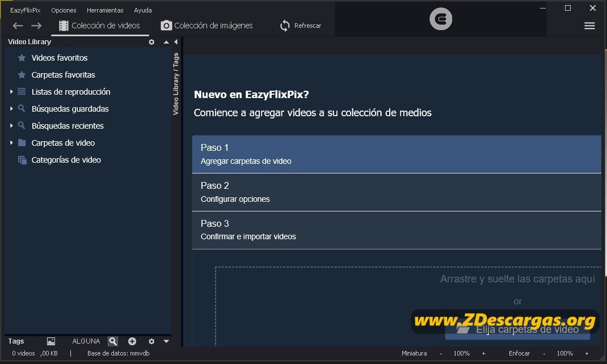Viewport: 607px width, 364px height.
Task: Expand Búsquedas guardadas node
Action: [x=11, y=109]
